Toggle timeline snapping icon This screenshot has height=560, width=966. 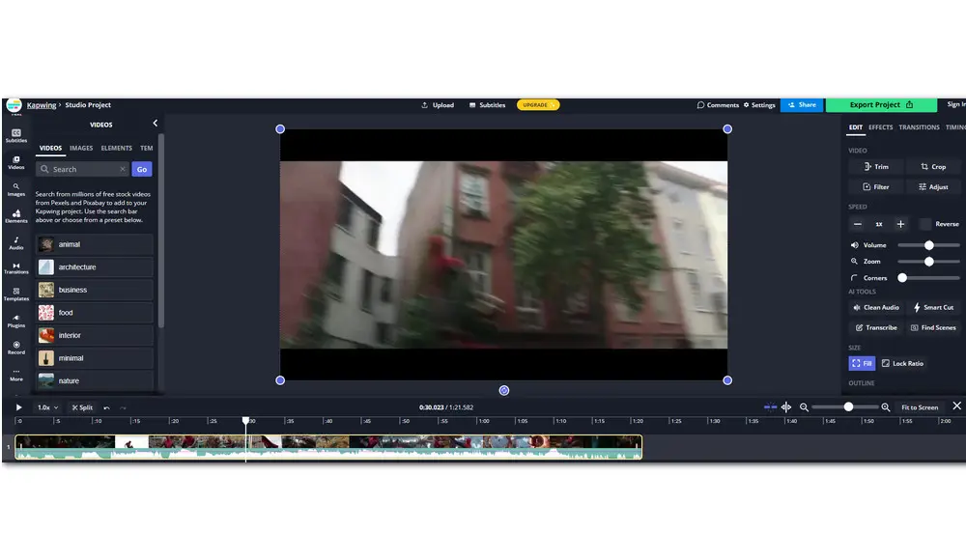(770, 407)
